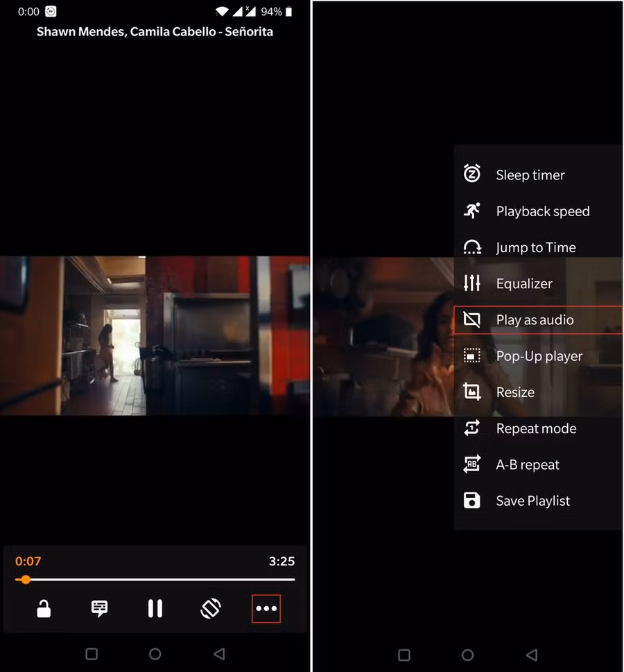Screen dimensions: 624x672
Task: Click the Sleep timer alarm icon
Action: [472, 175]
